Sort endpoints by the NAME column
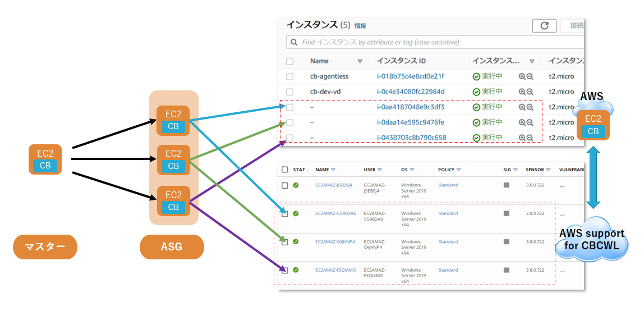 coord(333,170)
